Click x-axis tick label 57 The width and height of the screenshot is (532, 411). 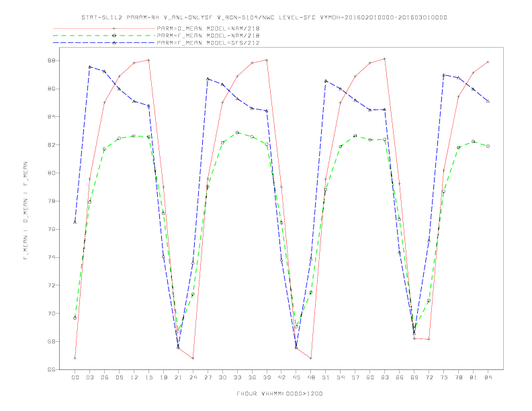pyautogui.click(x=355, y=377)
